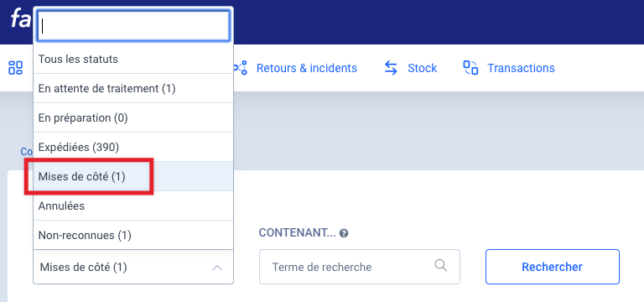Choose Annulées from the status list
This screenshot has width=644, height=302.
133,206
